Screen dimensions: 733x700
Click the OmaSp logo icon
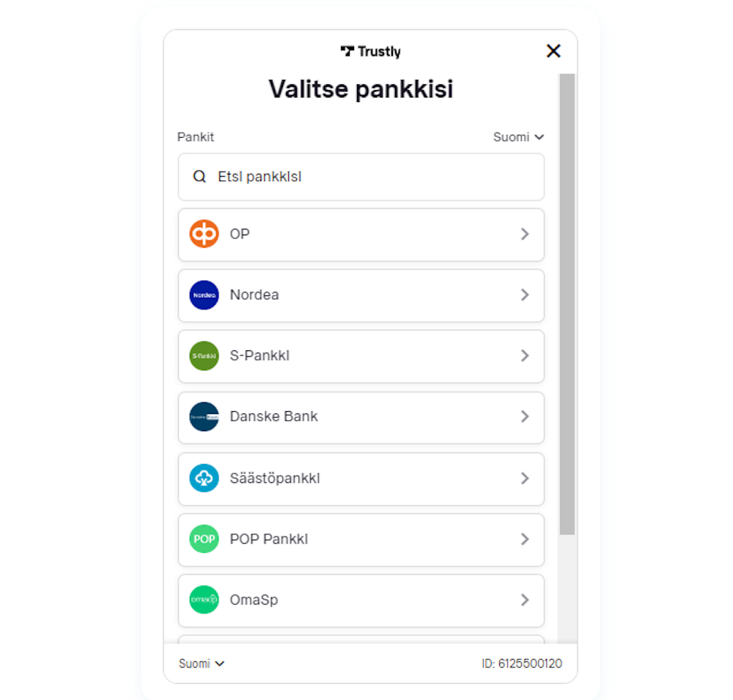(204, 600)
